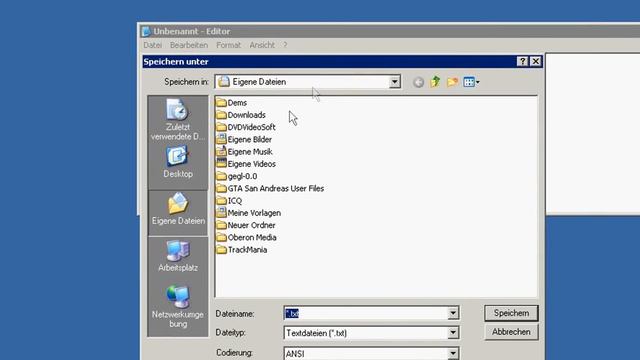640x360 pixels.
Task: Expand the Dateityp dropdown arrow
Action: (453, 333)
